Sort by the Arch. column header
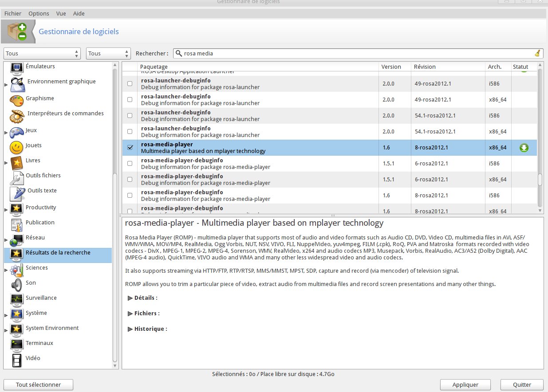The height and width of the screenshot is (392, 548). tap(498, 67)
